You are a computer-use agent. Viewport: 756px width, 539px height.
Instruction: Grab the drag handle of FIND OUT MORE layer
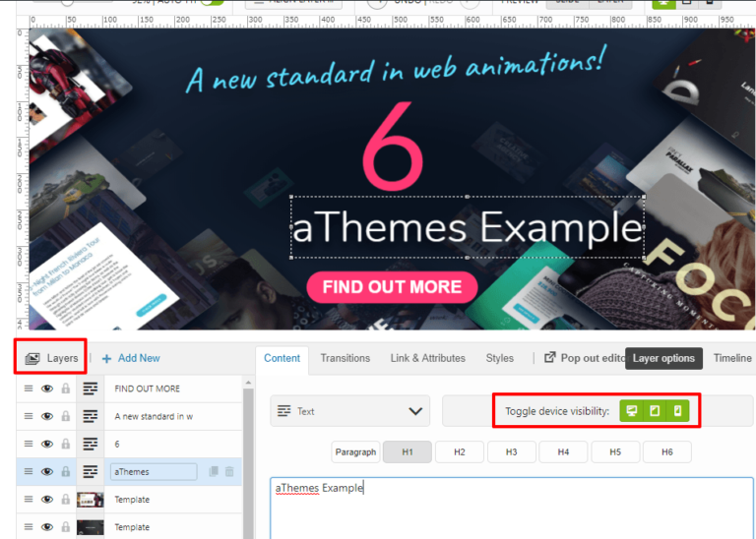click(x=29, y=389)
